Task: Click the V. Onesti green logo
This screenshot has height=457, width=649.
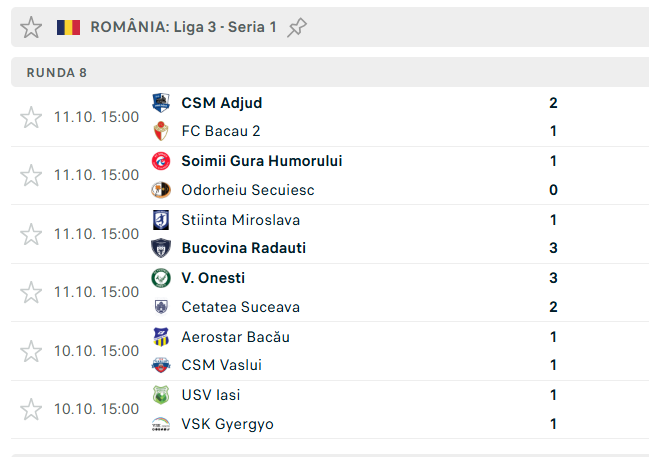Action: coord(161,278)
